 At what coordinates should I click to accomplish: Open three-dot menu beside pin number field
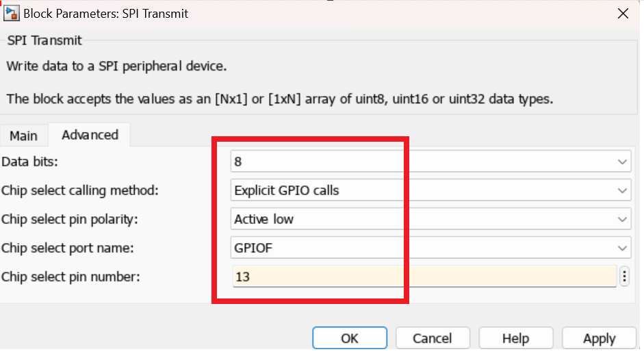pyautogui.click(x=624, y=277)
